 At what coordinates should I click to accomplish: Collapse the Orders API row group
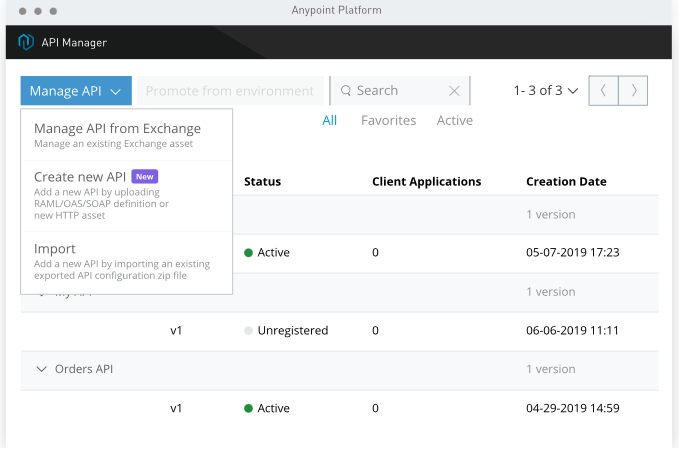point(42,369)
